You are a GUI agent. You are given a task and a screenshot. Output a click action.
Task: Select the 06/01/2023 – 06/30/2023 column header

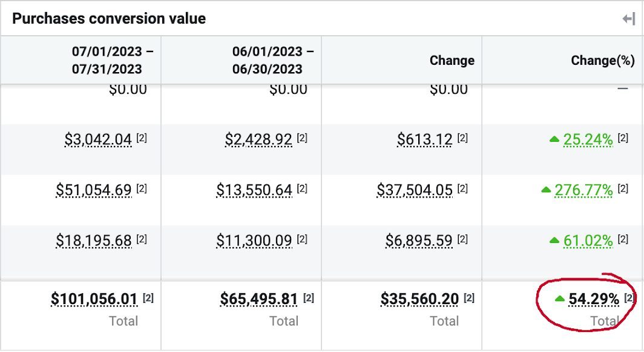pos(273,60)
